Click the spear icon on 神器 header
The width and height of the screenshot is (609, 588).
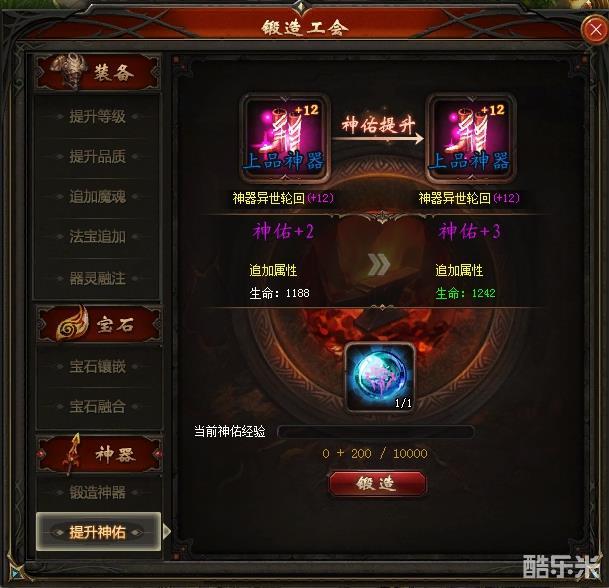[x=73, y=454]
